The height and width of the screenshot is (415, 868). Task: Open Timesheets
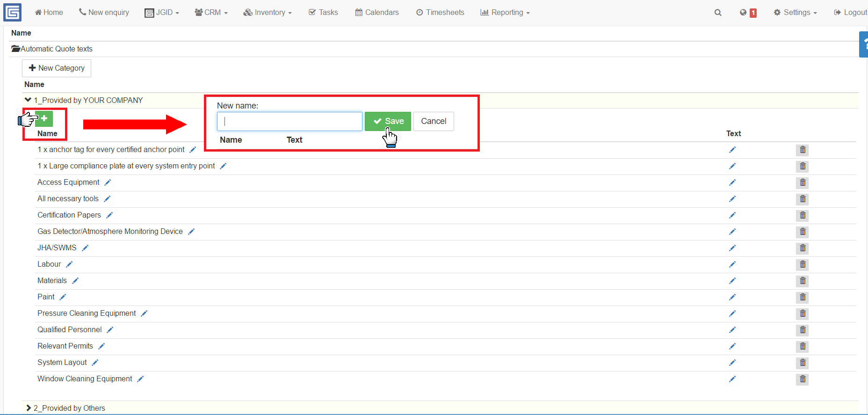pyautogui.click(x=440, y=13)
